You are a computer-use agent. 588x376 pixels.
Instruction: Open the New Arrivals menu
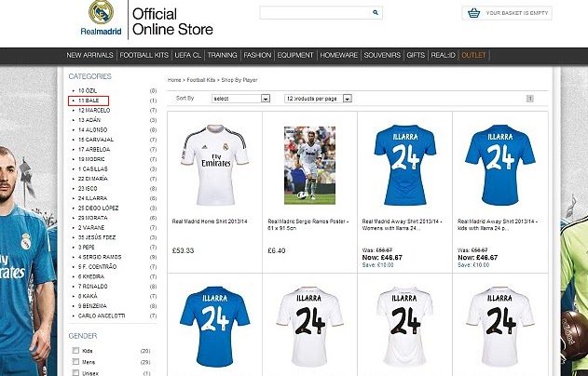coord(89,55)
